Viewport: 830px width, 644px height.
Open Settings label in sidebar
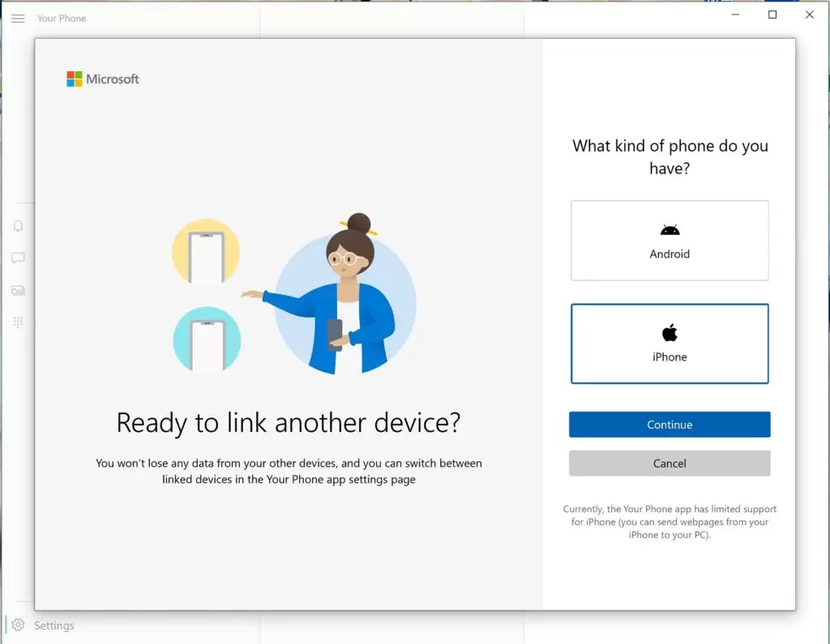(54, 625)
